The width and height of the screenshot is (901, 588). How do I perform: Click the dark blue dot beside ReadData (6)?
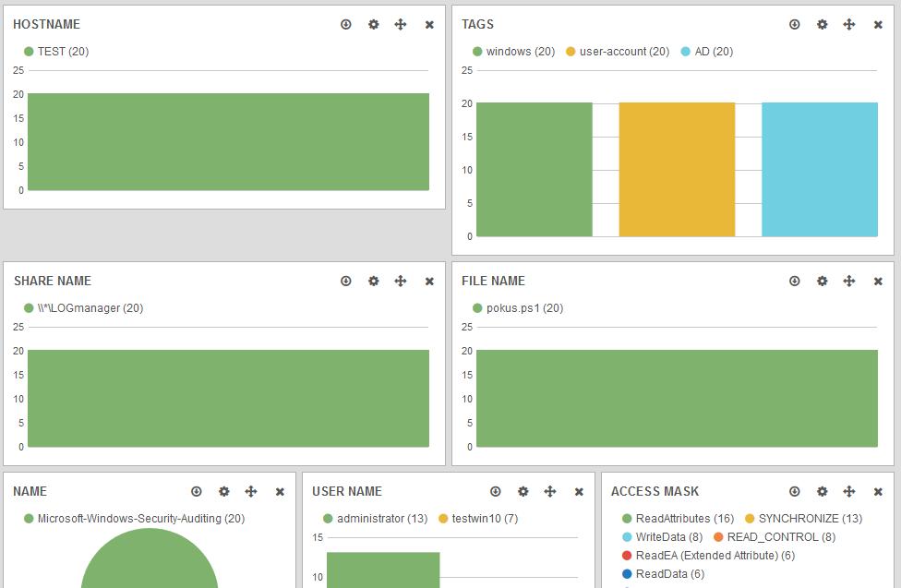click(x=627, y=573)
